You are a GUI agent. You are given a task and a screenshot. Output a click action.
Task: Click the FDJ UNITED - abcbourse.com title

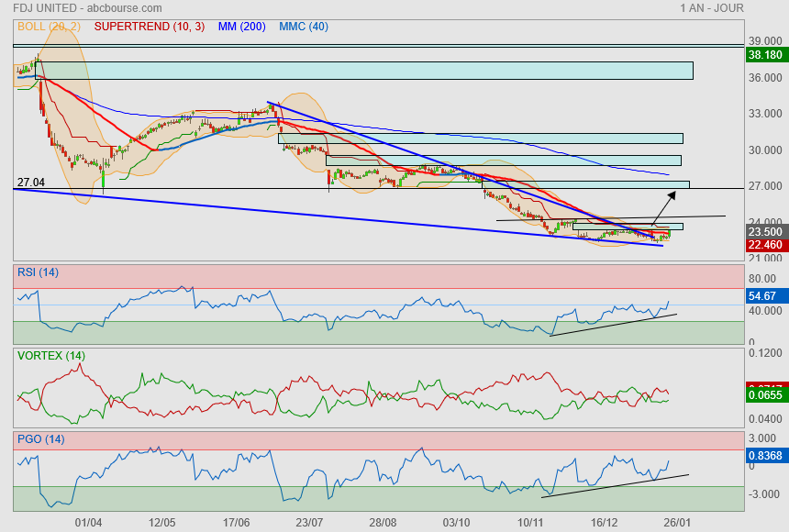(87, 8)
